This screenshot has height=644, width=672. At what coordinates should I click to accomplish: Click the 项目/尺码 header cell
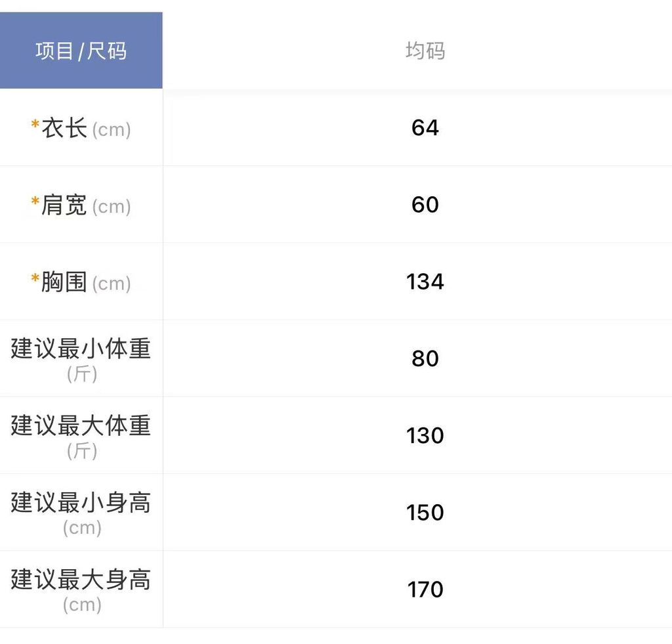[81, 51]
